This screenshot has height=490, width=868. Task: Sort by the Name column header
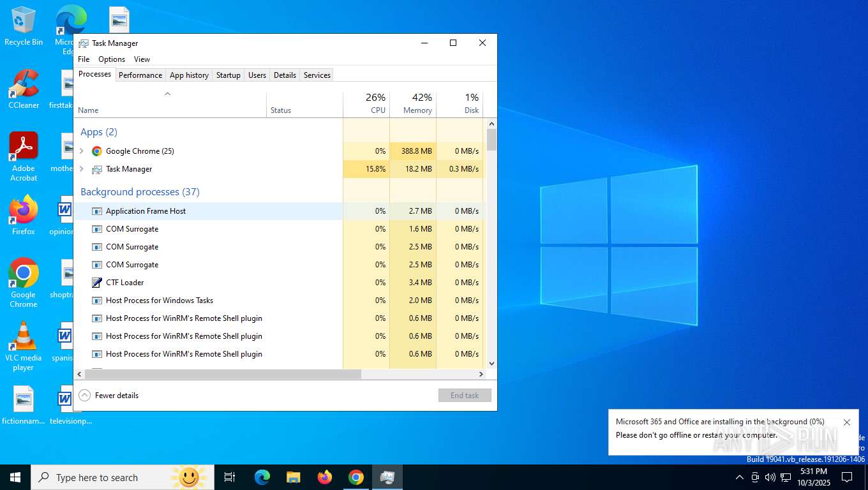point(170,105)
